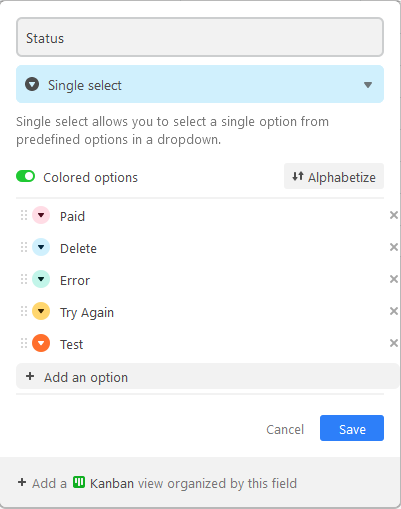
Task: Click the Alphabetize button
Action: point(334,176)
